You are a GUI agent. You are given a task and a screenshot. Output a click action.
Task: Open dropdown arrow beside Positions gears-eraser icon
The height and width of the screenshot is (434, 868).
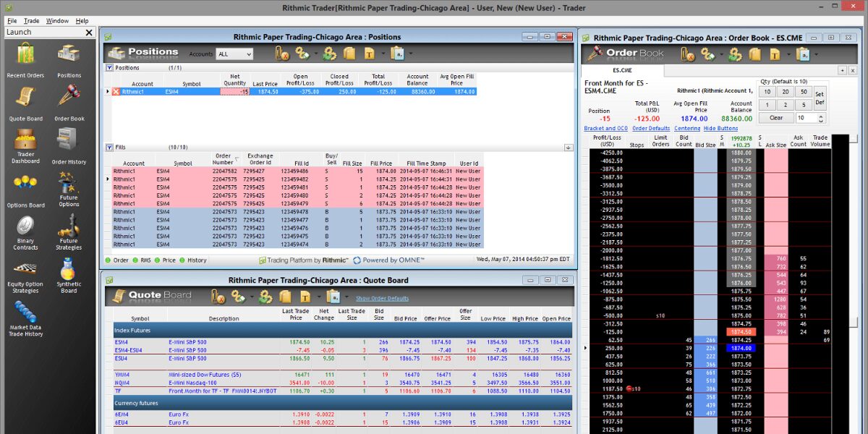[315, 53]
